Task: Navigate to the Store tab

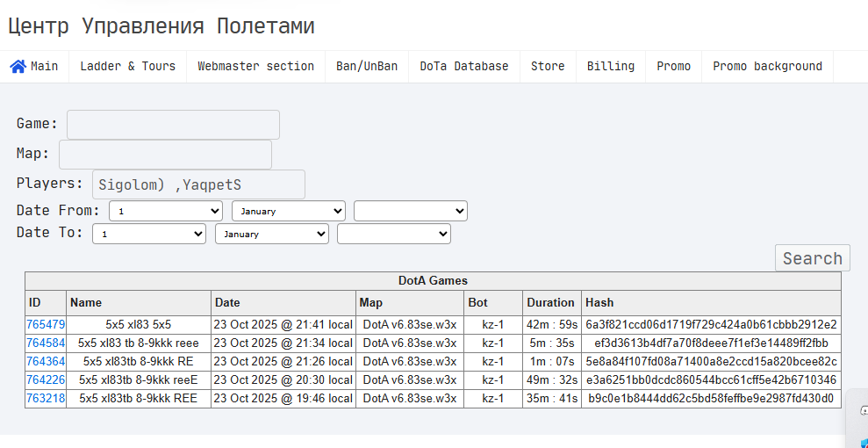Action: coord(548,67)
